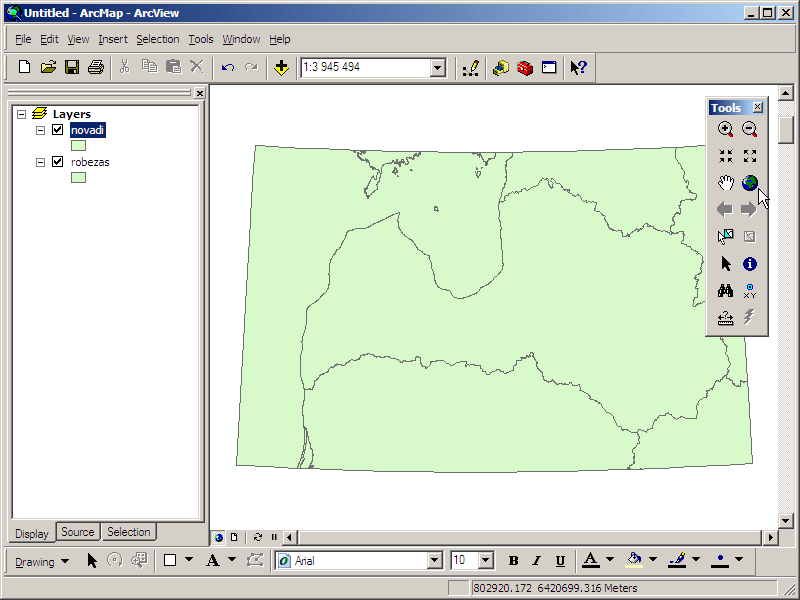Open the font size dropdown
800x600 pixels.
486,561
